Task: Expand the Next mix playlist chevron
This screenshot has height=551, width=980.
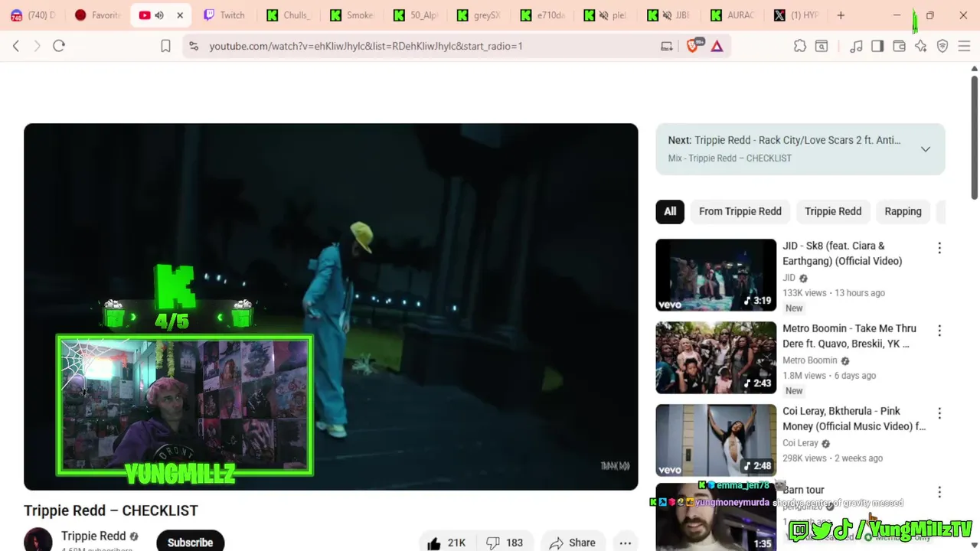Action: tap(926, 149)
